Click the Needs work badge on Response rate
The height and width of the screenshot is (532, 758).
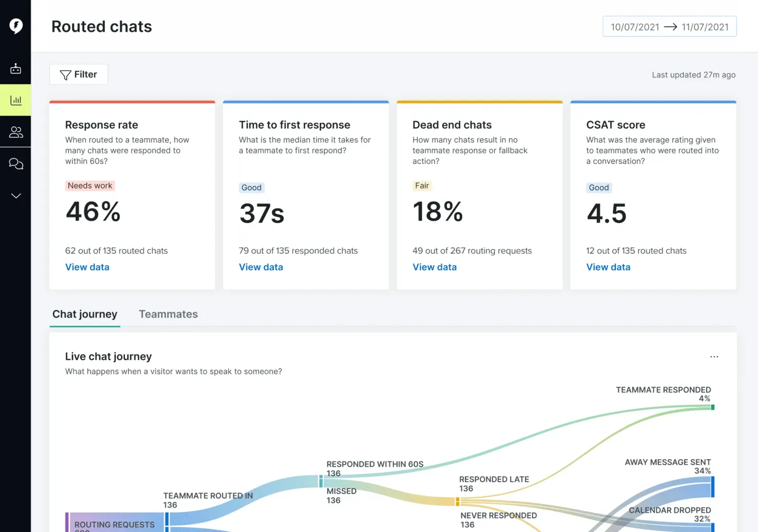tap(90, 186)
